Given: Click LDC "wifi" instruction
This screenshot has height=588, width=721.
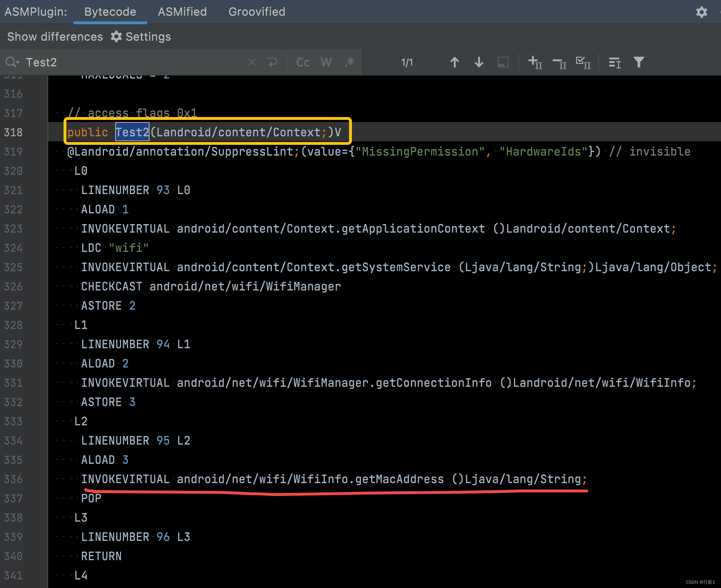Looking at the screenshot, I should pyautogui.click(x=115, y=248).
